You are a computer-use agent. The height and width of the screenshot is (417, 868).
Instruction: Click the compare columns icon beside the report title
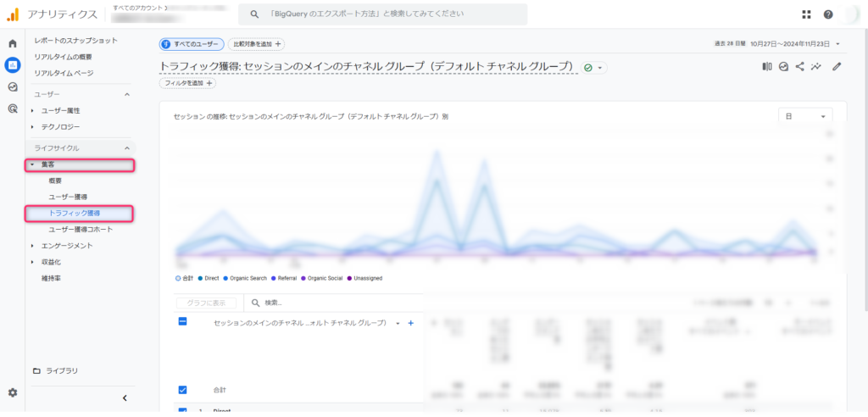coord(766,66)
